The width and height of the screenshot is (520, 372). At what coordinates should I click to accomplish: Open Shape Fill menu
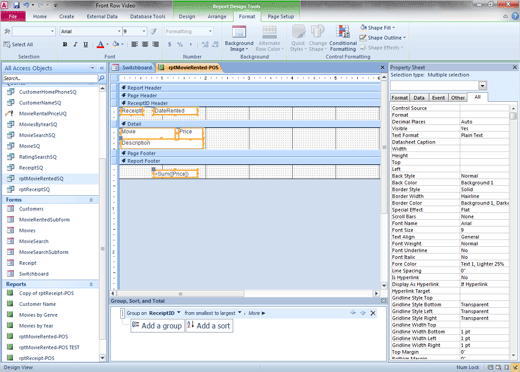click(x=377, y=28)
